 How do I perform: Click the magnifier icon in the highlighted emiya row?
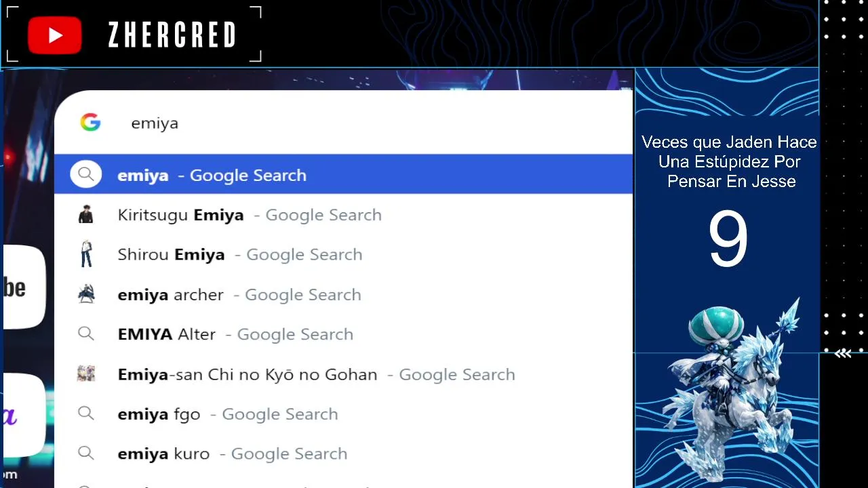[x=86, y=175]
